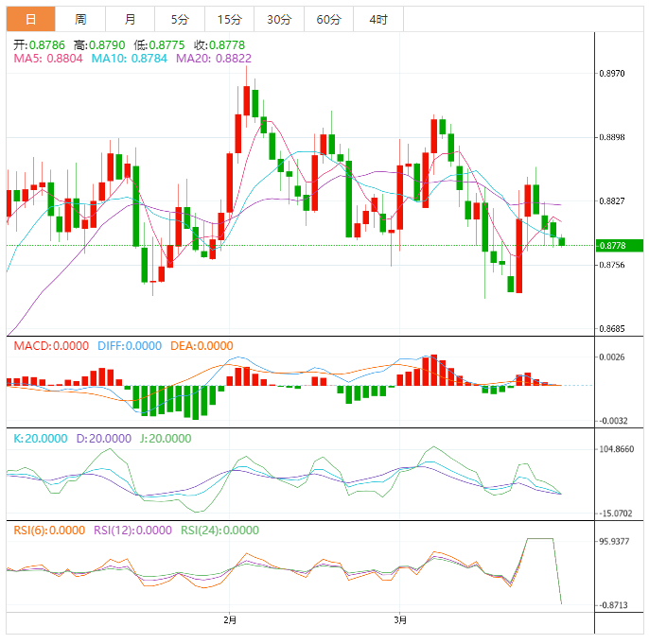This screenshot has height=644, width=649.
Task: Click the D:20.0000 indicator label
Action: coord(103,439)
